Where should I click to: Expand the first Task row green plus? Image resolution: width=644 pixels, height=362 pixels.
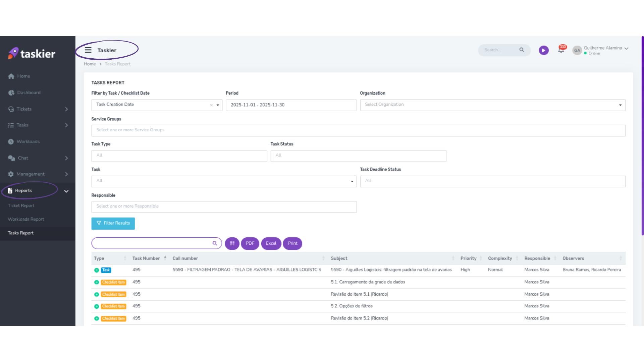[x=97, y=270]
